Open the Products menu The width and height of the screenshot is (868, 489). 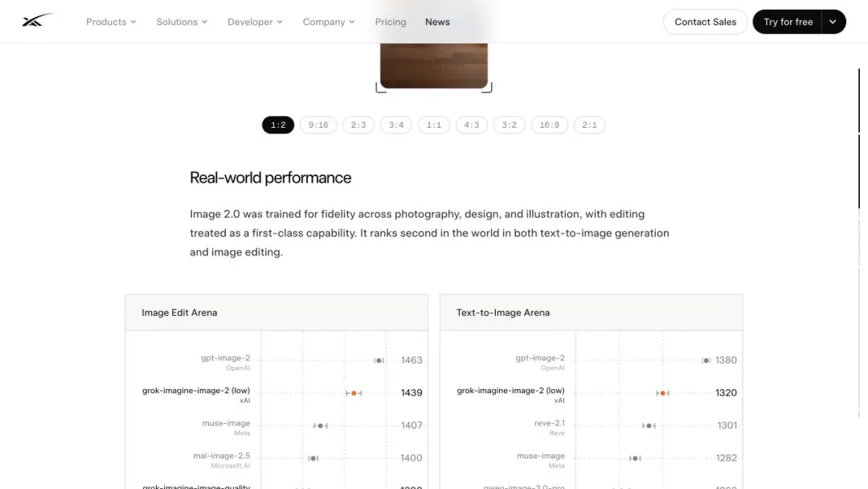[x=111, y=22]
